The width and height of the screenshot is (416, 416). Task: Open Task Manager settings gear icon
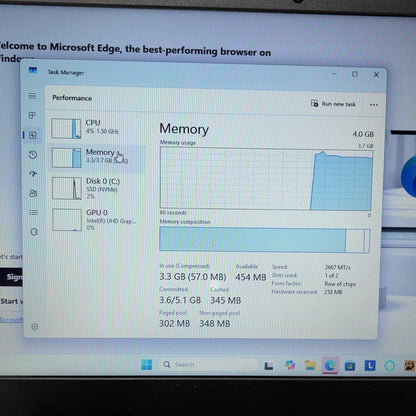point(35,327)
